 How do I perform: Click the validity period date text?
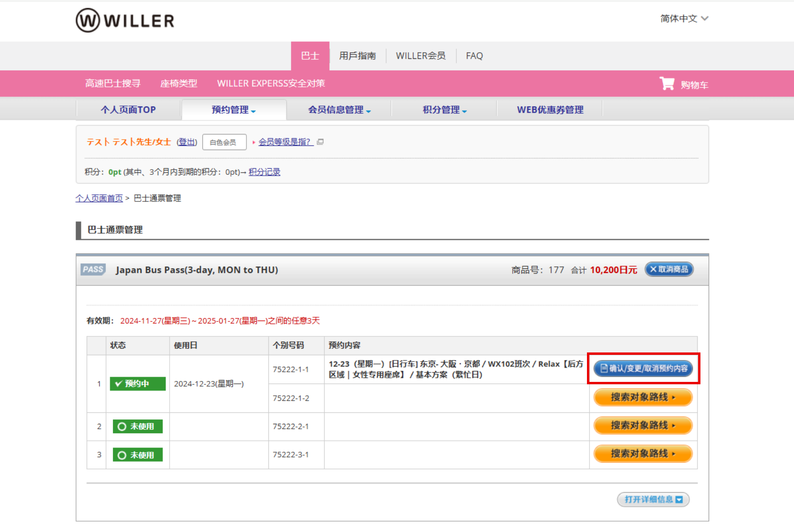(220, 321)
